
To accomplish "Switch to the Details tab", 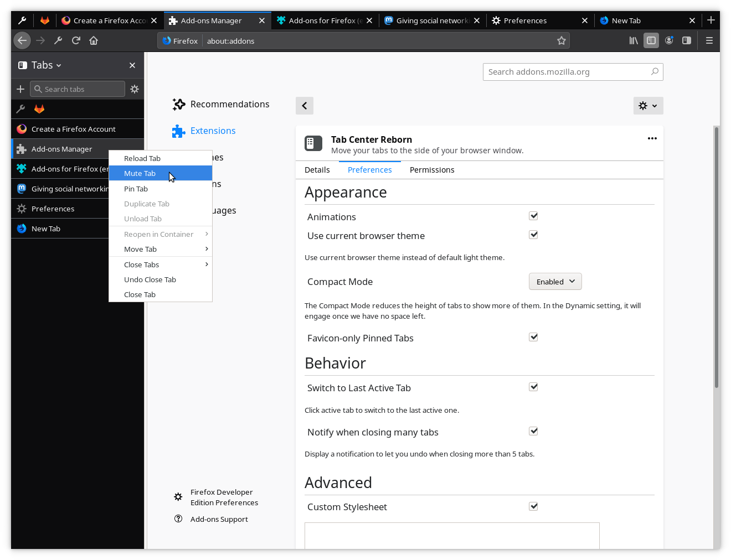I will tap(317, 170).
